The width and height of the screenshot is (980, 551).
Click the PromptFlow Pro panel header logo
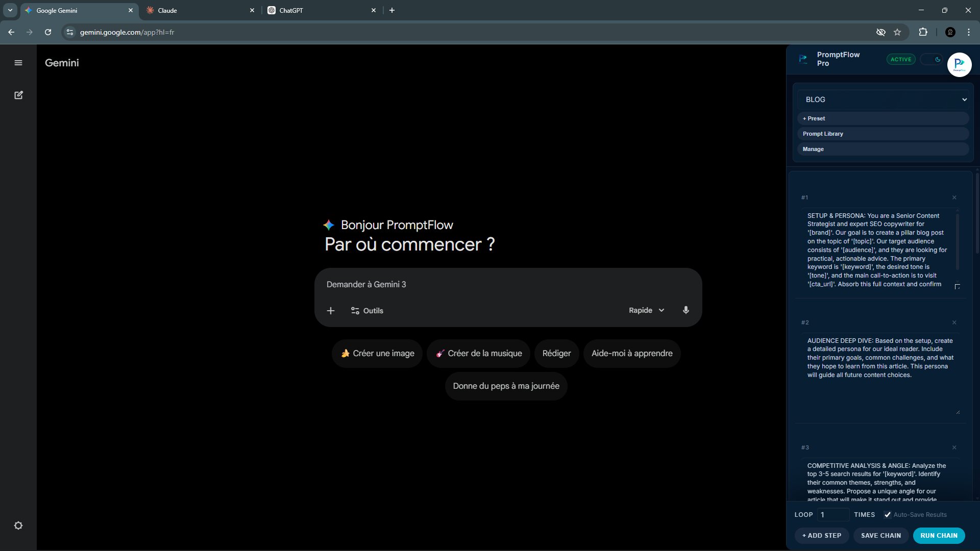(803, 59)
